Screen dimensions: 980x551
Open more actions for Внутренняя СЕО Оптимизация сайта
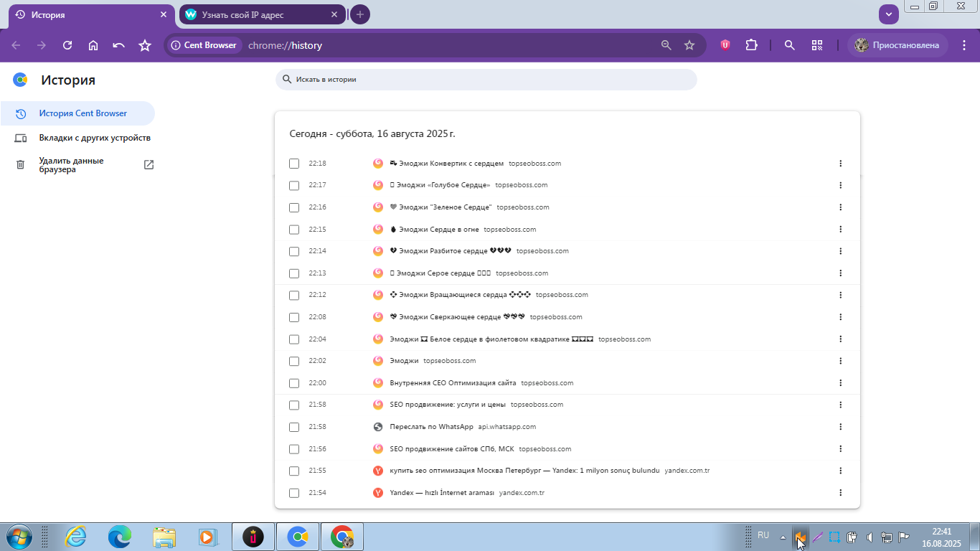pos(840,383)
